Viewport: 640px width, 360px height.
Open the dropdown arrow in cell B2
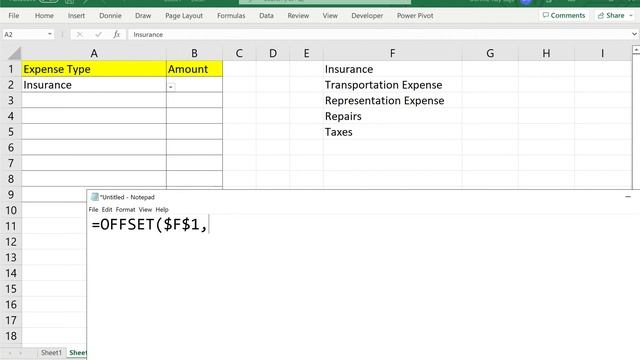coord(171,87)
